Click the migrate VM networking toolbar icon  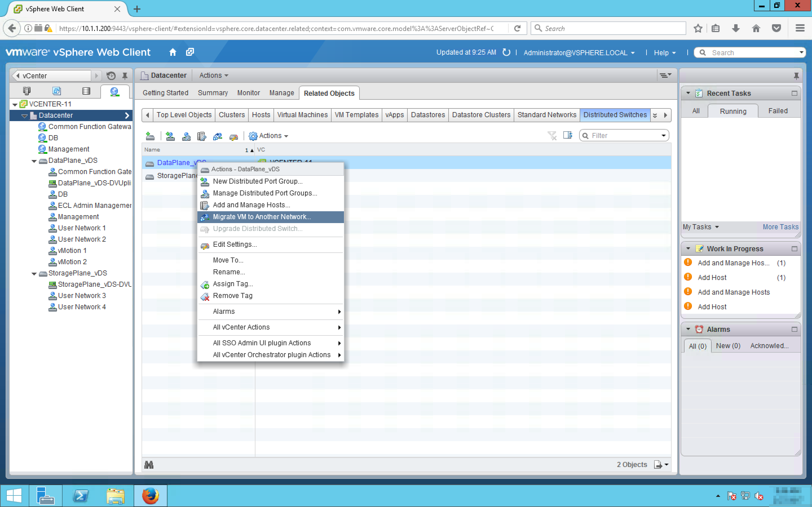tap(217, 136)
